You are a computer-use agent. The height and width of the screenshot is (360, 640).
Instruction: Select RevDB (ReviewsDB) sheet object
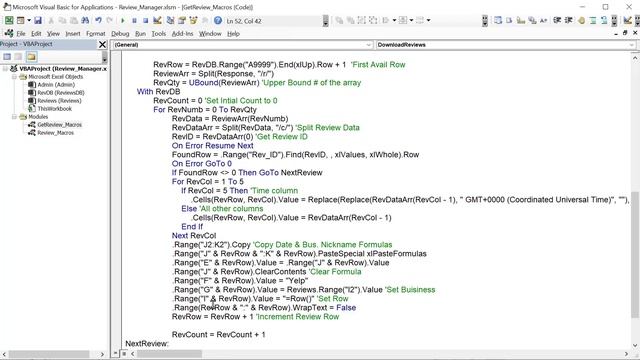click(60, 93)
